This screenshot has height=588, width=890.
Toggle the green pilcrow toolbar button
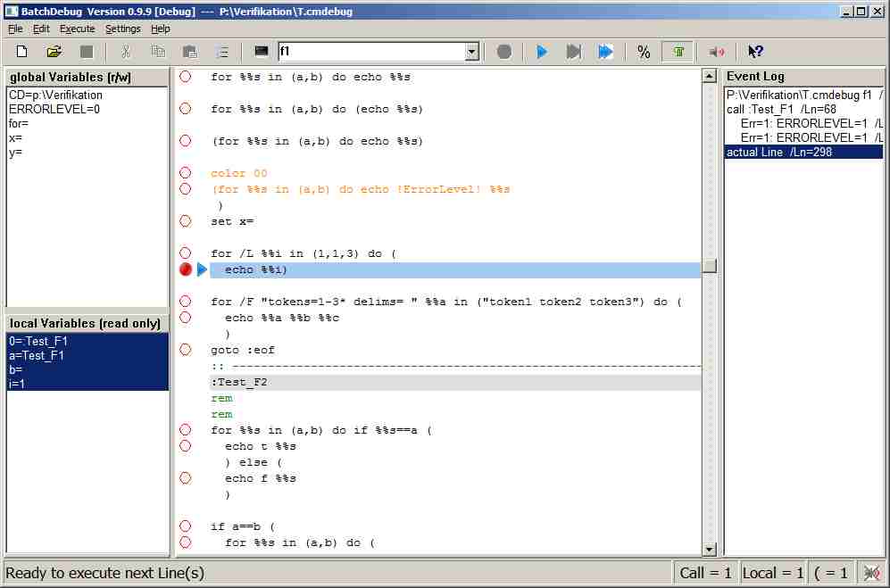678,52
